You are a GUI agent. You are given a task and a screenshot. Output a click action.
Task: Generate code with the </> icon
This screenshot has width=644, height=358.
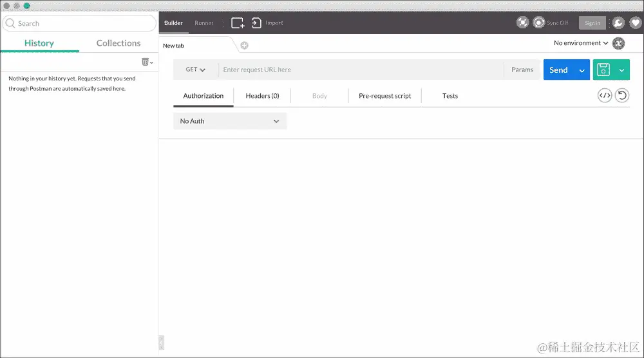point(605,96)
